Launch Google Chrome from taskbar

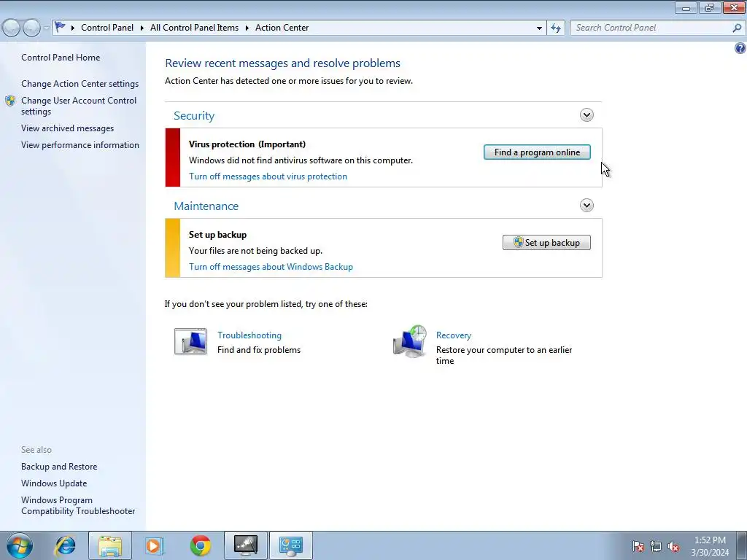click(x=200, y=545)
